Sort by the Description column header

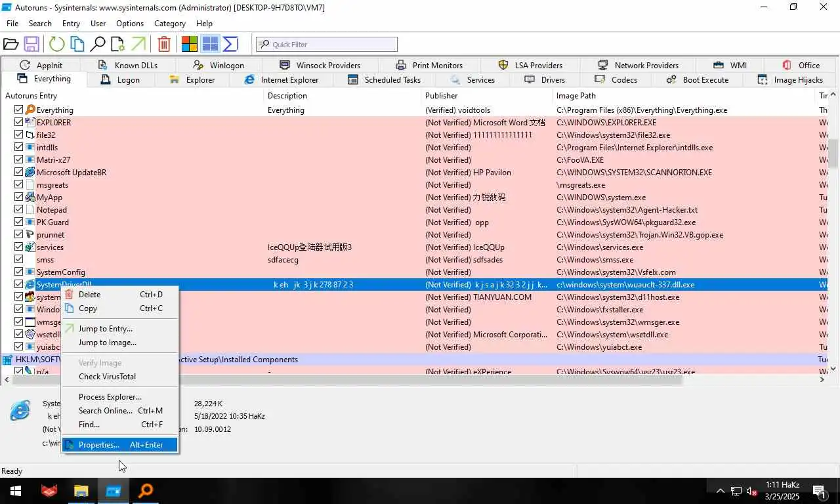[342, 96]
